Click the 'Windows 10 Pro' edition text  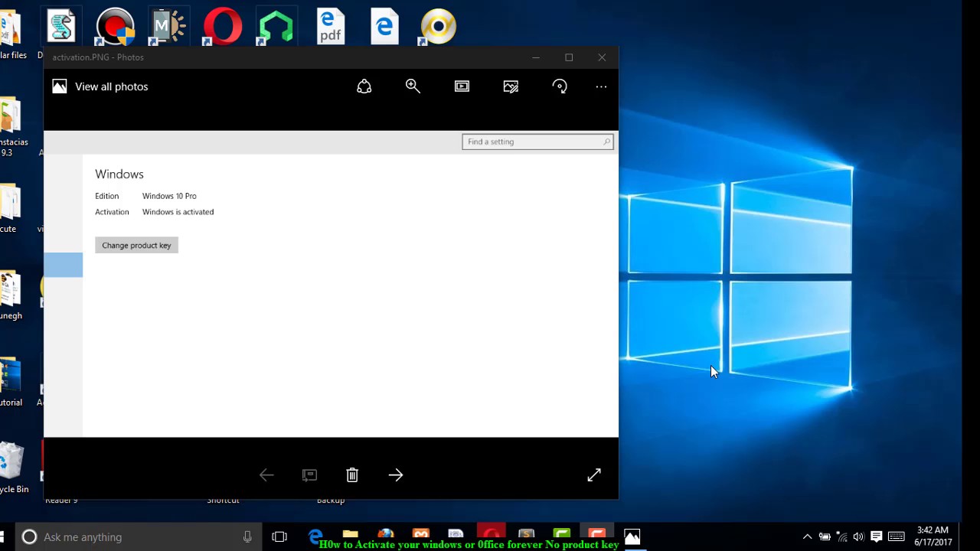point(169,196)
